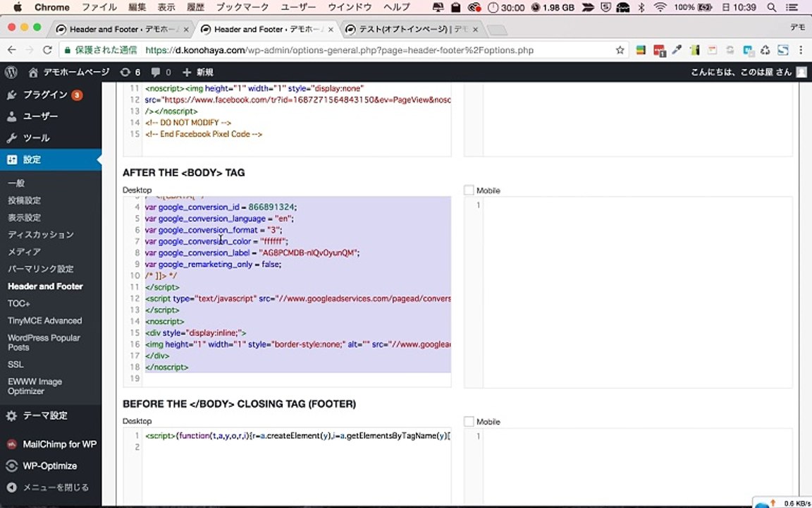Close the テスト(オプトインページ) tab
Viewport: 812px width, 508px height.
[475, 30]
